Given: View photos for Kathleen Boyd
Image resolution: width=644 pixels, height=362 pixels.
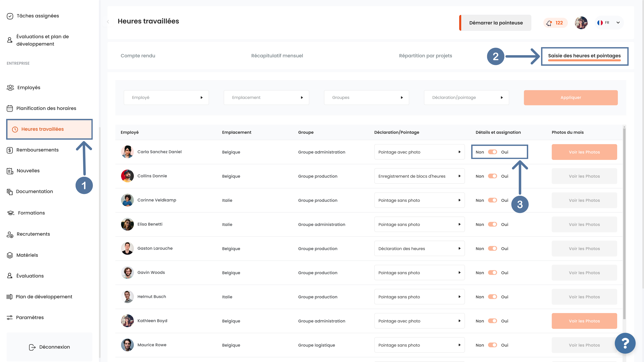Looking at the screenshot, I should [584, 321].
